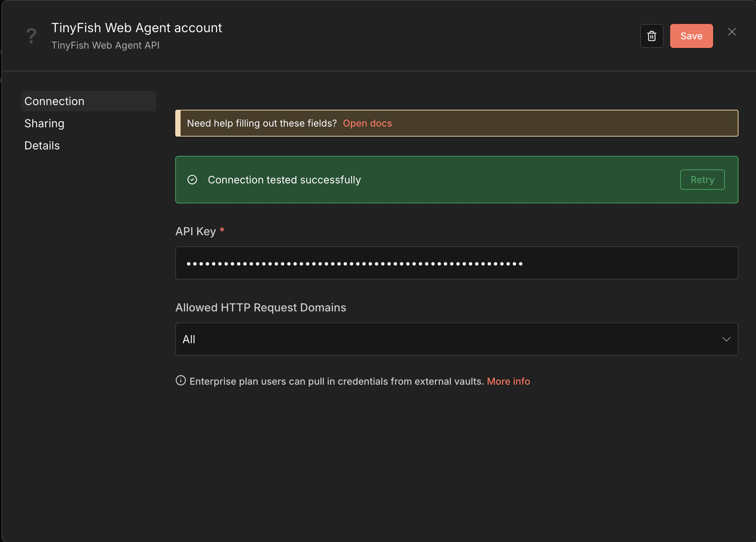
Task: Click More info about external vaults
Action: (x=508, y=381)
